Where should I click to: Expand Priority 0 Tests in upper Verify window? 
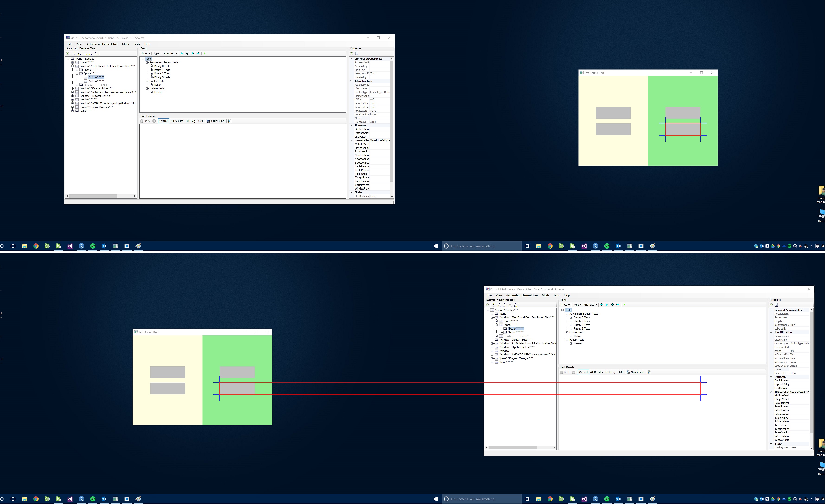[152, 66]
